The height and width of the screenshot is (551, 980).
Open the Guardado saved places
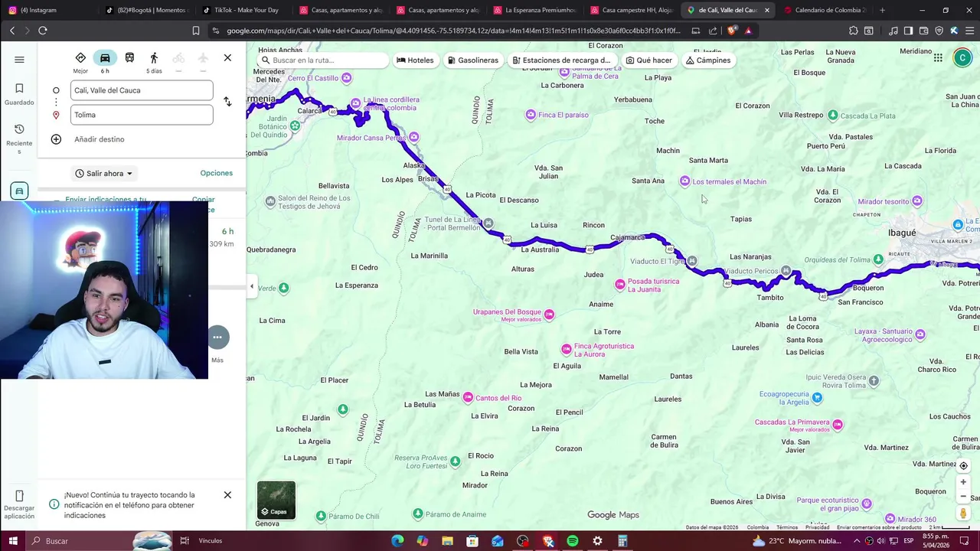point(19,94)
